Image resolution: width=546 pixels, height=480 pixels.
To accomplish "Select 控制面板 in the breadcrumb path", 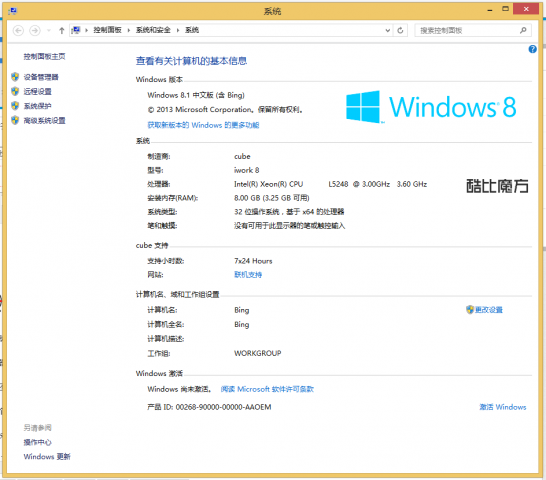I will point(107,30).
